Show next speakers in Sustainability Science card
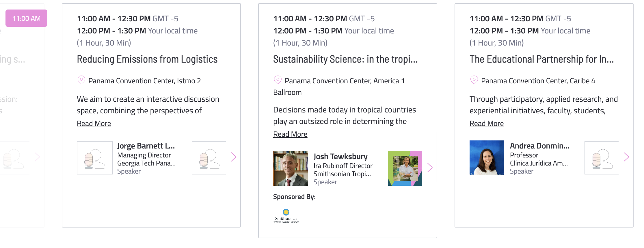 pos(430,168)
